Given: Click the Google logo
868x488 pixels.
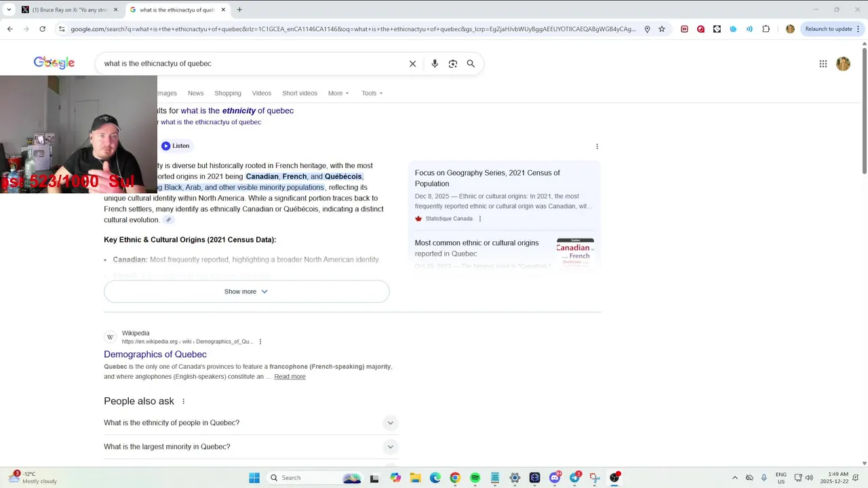Looking at the screenshot, I should point(54,63).
